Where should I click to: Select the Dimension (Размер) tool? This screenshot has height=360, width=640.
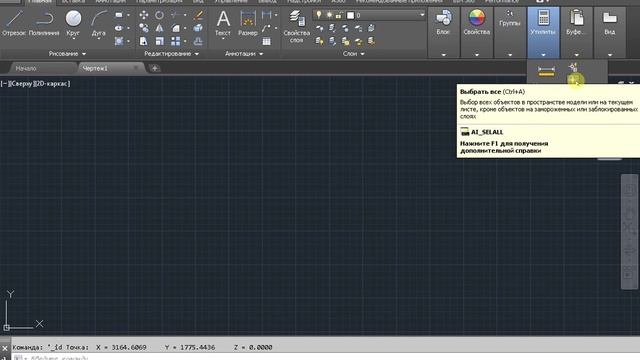click(248, 23)
